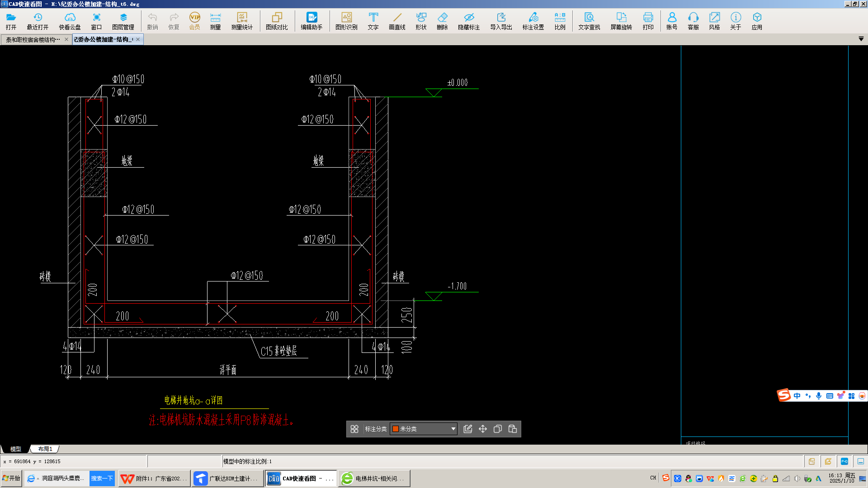The image size is (868, 488).
Task: Open the 账号 account menu
Action: 672,21
